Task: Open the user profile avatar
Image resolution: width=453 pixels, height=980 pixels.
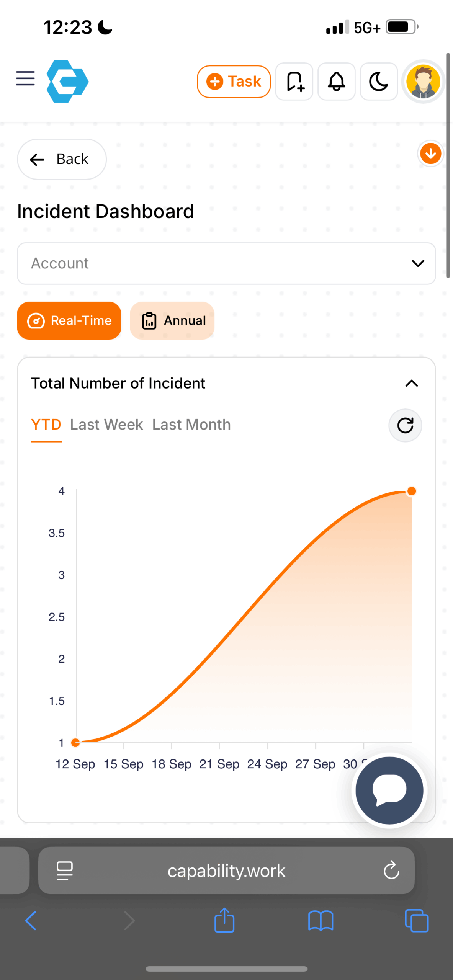Action: point(423,82)
